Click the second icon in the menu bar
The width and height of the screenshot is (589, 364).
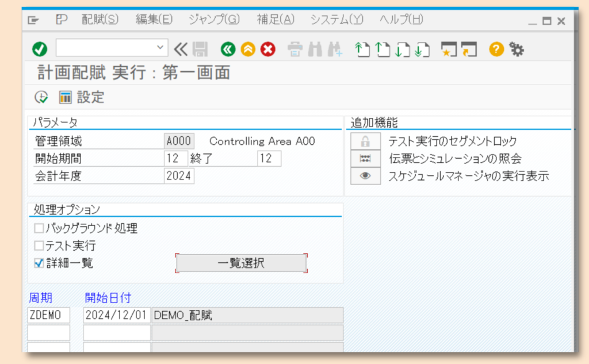tap(61, 20)
